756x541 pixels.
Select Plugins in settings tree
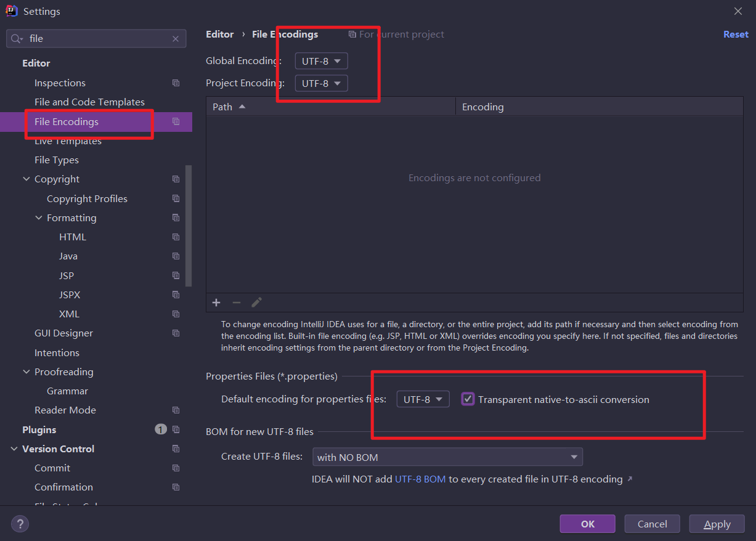pos(39,429)
